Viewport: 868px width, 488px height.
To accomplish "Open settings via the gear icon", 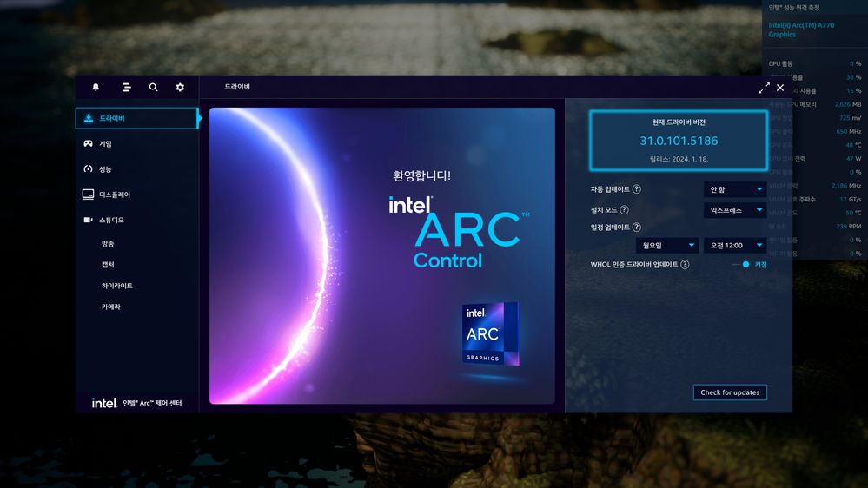I will tap(180, 88).
